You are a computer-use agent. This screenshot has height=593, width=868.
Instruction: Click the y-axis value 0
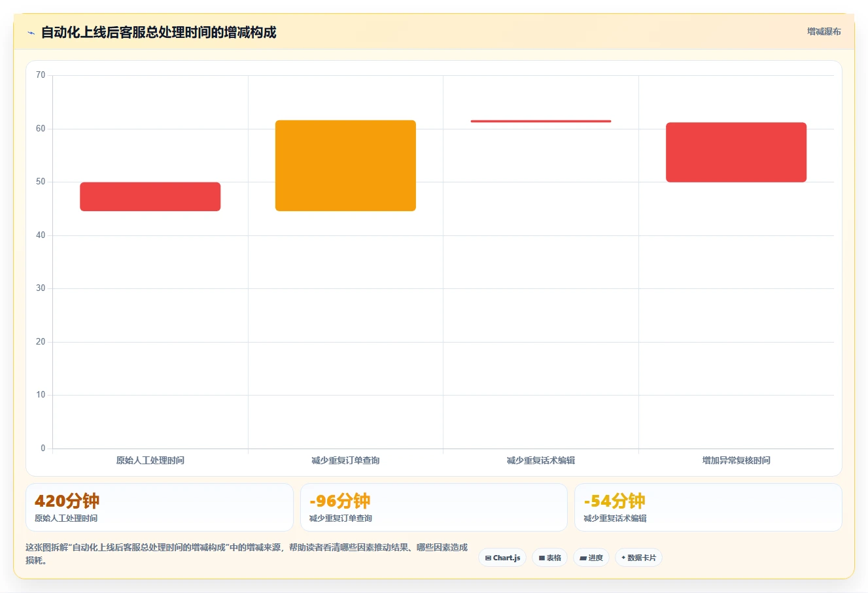(x=43, y=449)
